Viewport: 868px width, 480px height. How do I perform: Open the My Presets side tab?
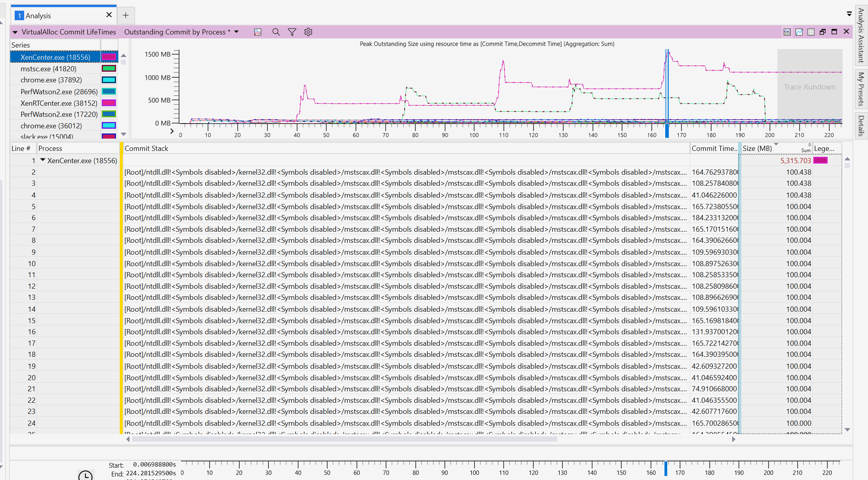click(861, 89)
